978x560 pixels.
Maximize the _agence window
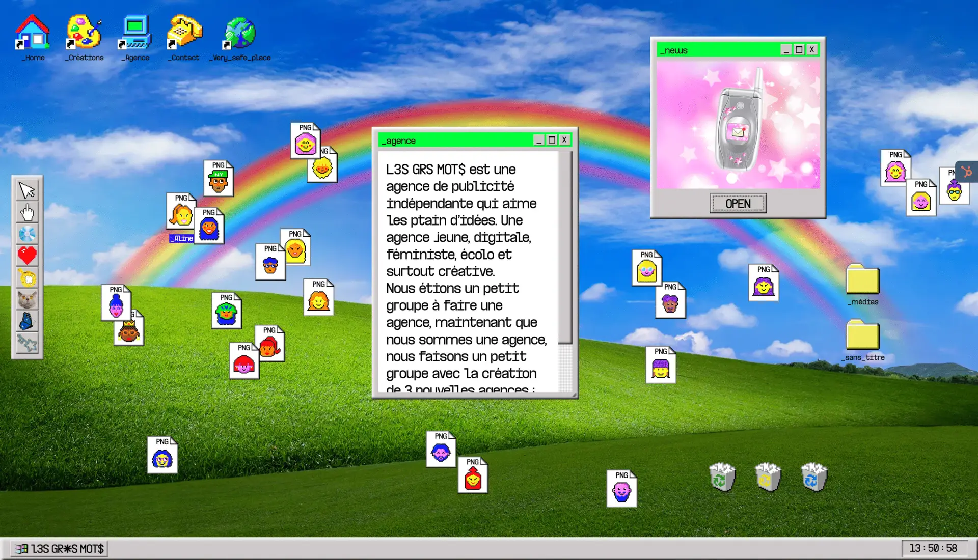point(552,140)
